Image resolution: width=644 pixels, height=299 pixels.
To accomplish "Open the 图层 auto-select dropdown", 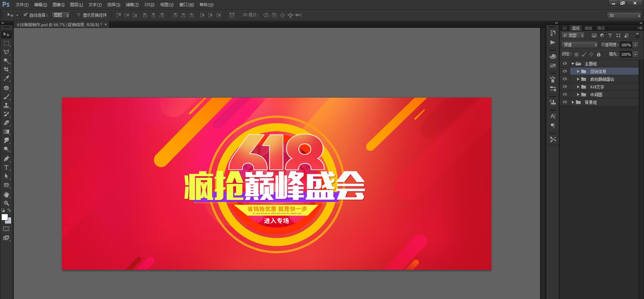I will (61, 15).
